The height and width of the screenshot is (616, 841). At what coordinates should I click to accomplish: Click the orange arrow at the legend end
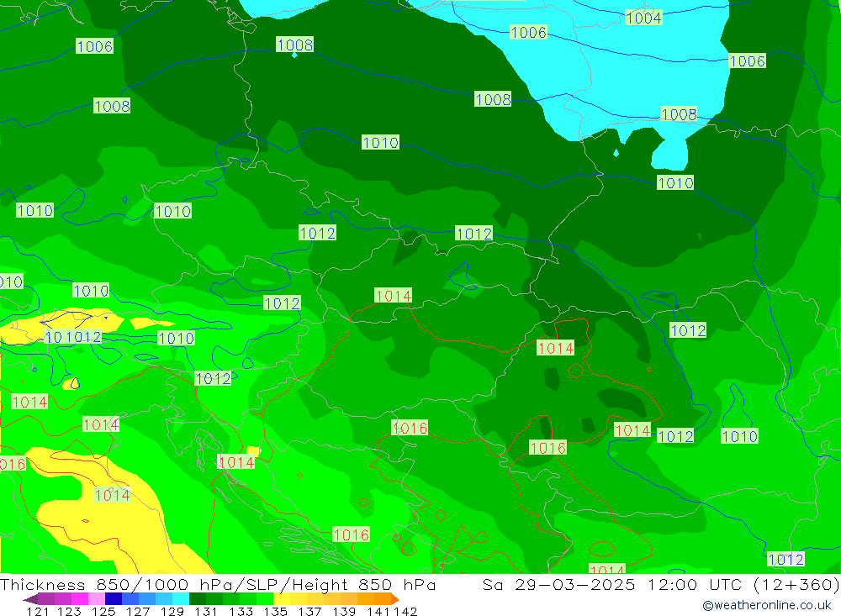tap(394, 599)
